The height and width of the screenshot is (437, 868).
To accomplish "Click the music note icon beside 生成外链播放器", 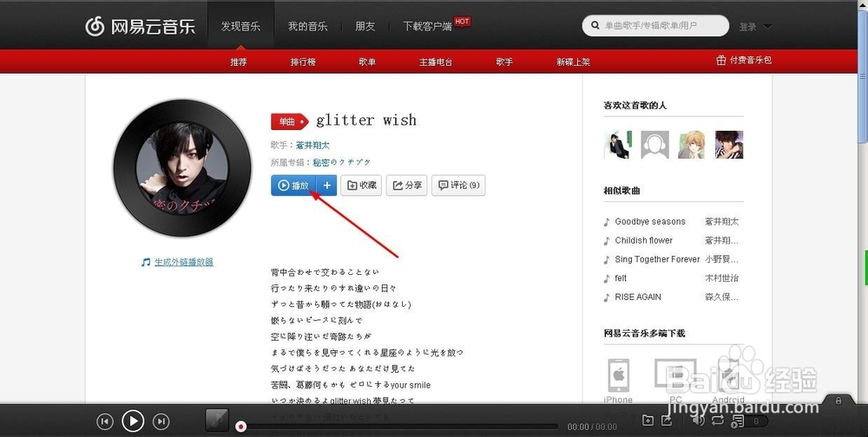I will [146, 262].
